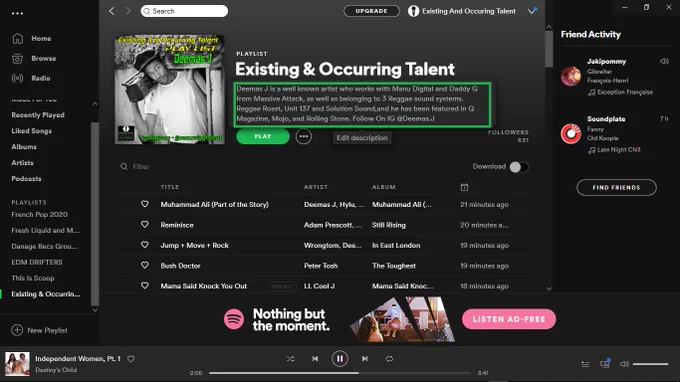Click the UPGRADE button
The image size is (680, 382).
(371, 11)
